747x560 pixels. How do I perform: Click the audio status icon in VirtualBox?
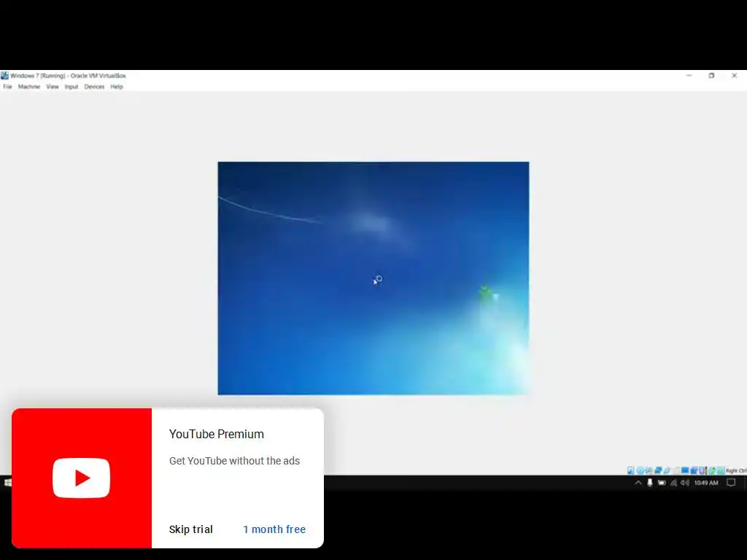tap(649, 470)
